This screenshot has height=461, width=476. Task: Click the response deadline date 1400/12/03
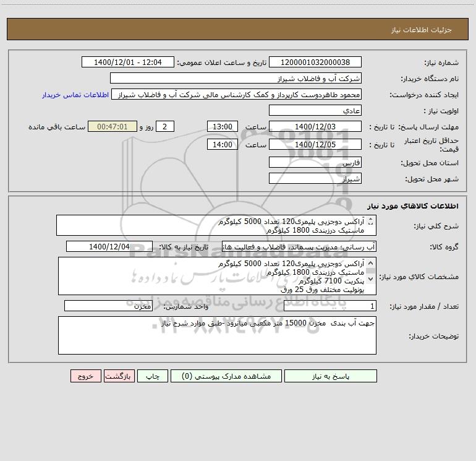click(315, 126)
